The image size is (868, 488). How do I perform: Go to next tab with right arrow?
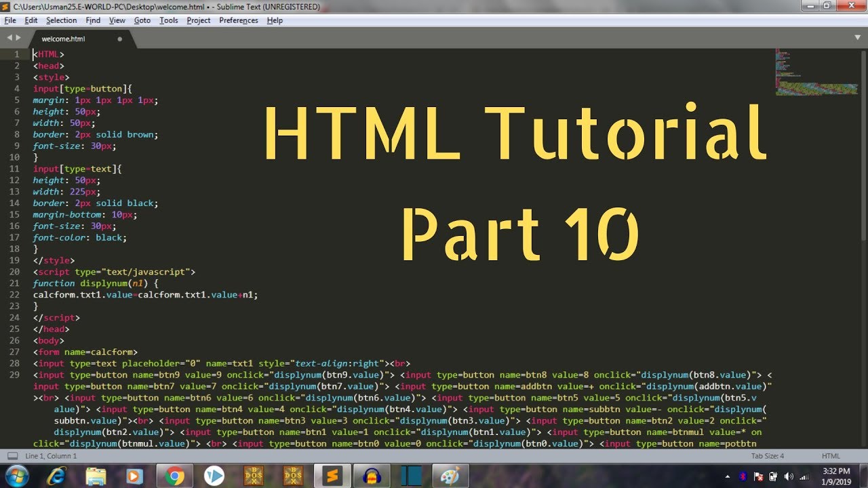(18, 38)
